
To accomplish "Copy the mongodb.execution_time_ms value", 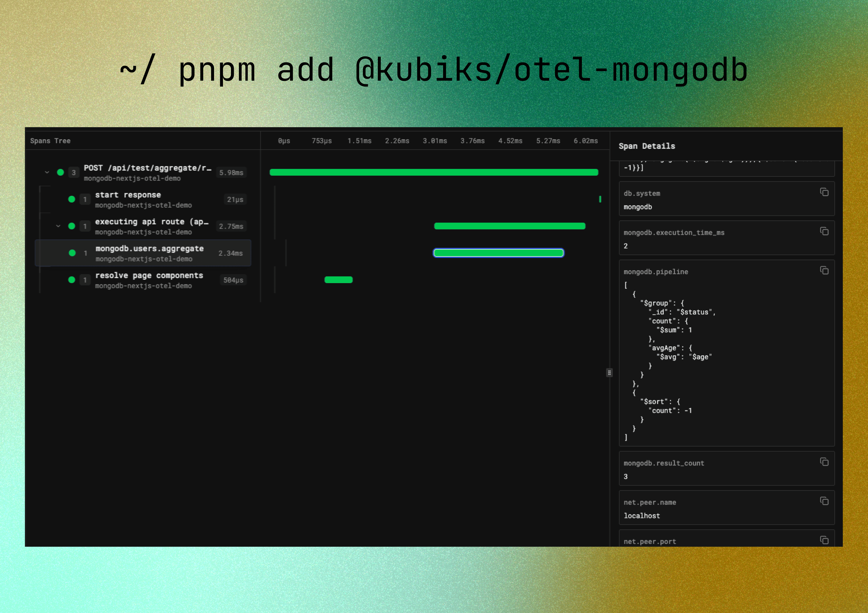I will (x=825, y=231).
